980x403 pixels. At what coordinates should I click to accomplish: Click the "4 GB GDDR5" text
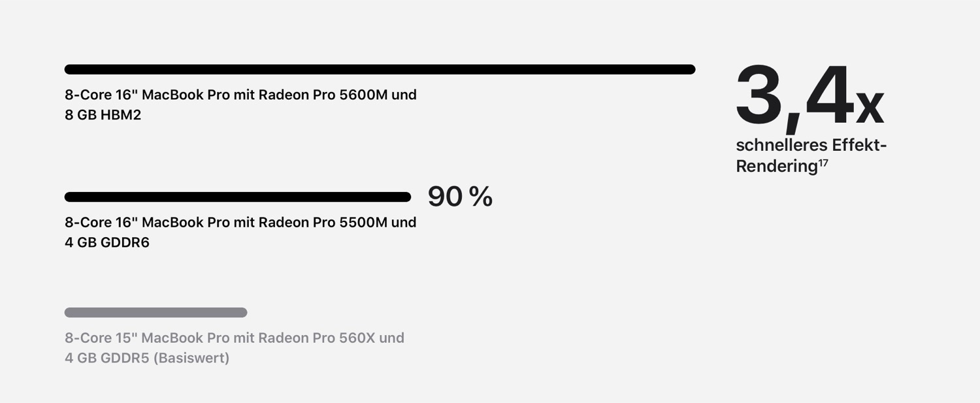pos(106,358)
